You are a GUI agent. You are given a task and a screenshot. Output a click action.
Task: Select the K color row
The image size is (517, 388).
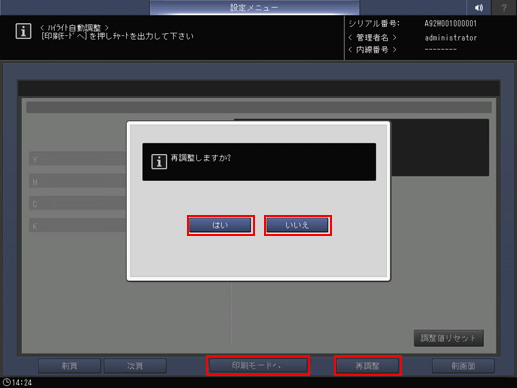[78, 226]
